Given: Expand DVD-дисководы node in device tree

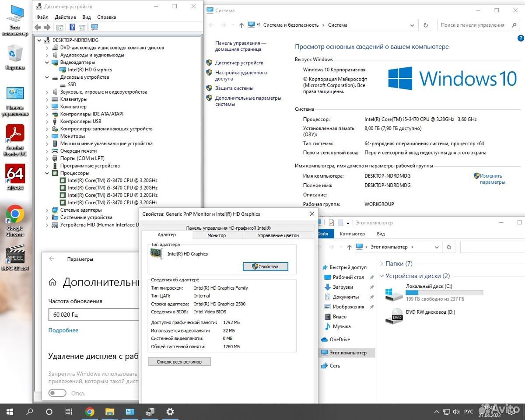Looking at the screenshot, I should click(x=47, y=48).
